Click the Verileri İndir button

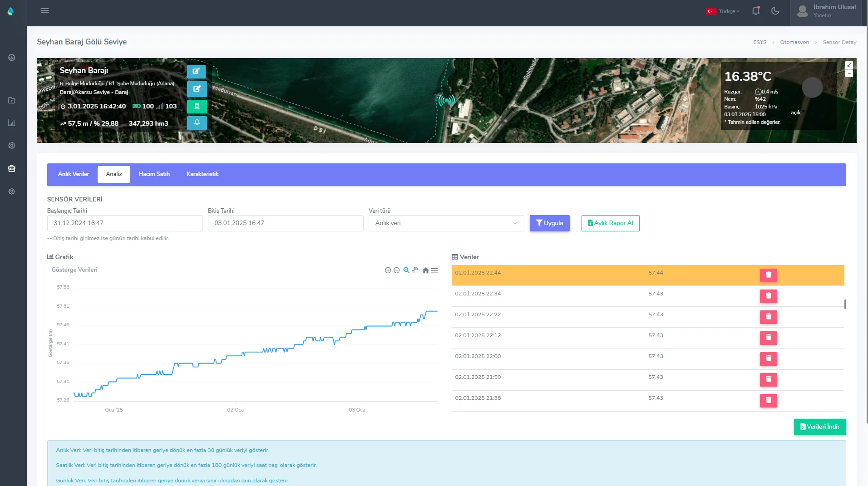819,427
